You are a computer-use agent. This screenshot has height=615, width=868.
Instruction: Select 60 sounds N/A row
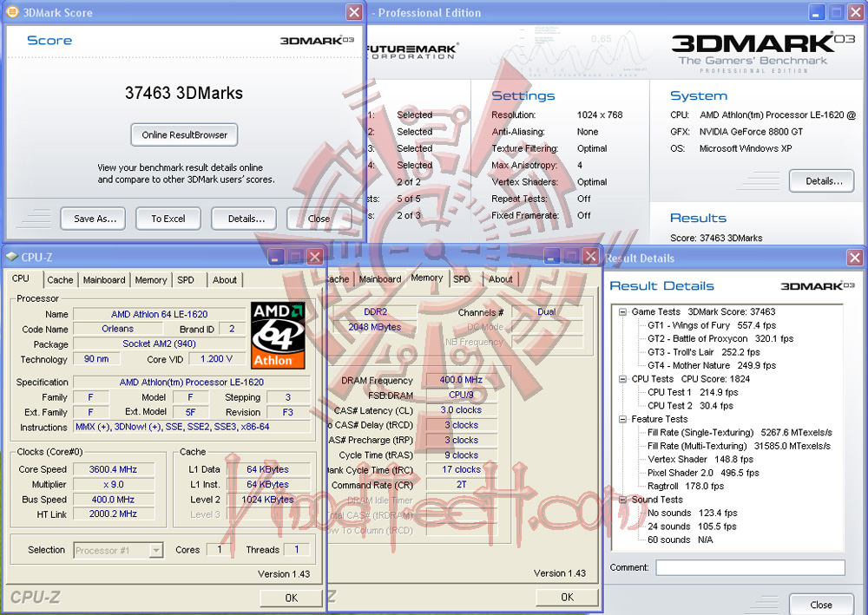pos(681,540)
